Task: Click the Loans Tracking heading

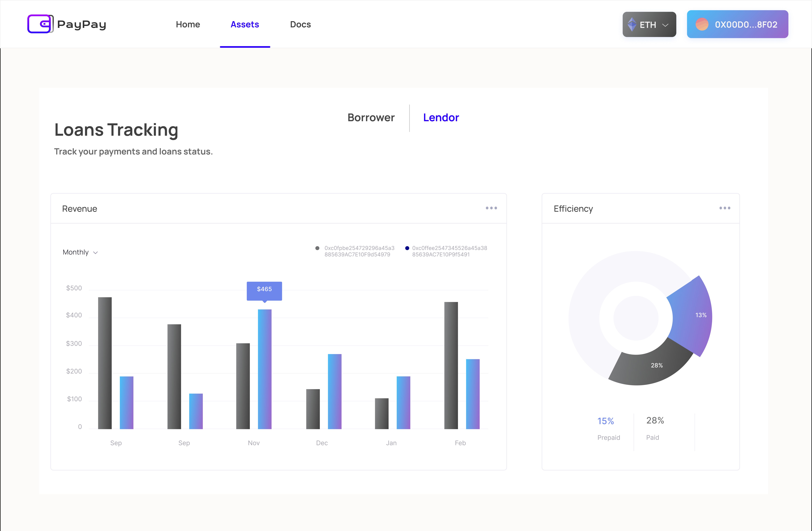Action: 116,130
